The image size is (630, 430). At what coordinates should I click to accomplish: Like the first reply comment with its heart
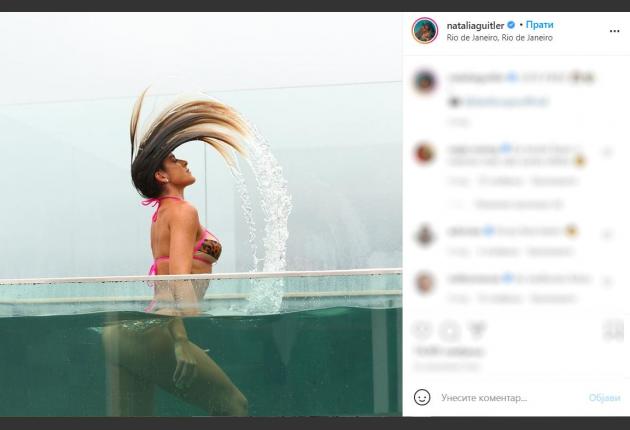607,154
